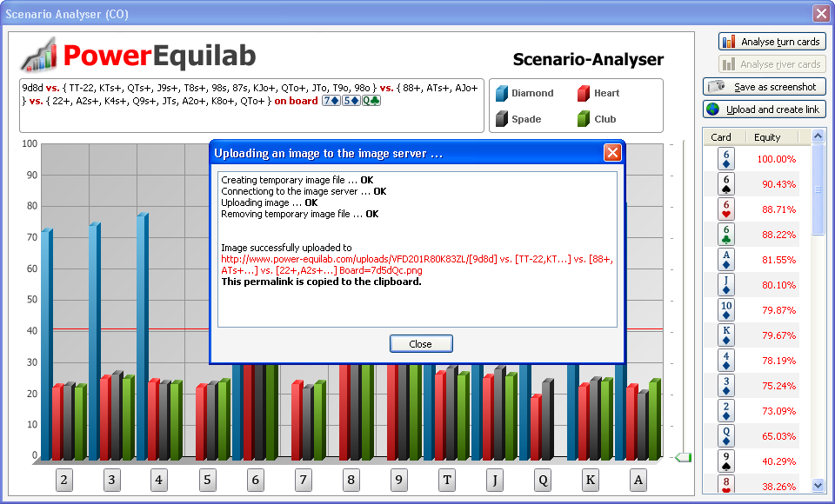Click the 65.03% equity value
The height and width of the screenshot is (504, 835).
778,436
